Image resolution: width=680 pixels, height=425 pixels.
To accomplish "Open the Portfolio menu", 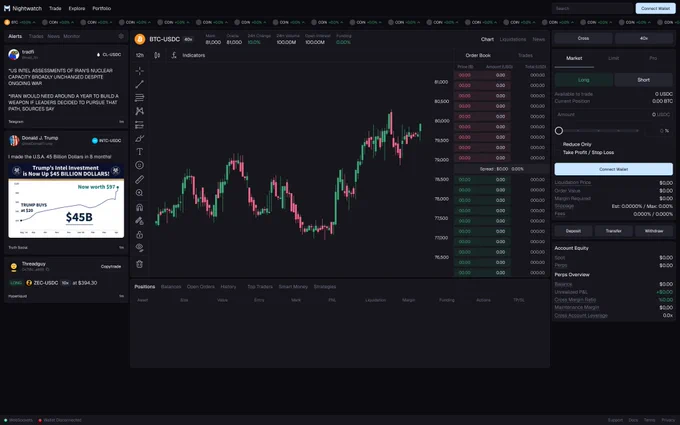I will [101, 8].
